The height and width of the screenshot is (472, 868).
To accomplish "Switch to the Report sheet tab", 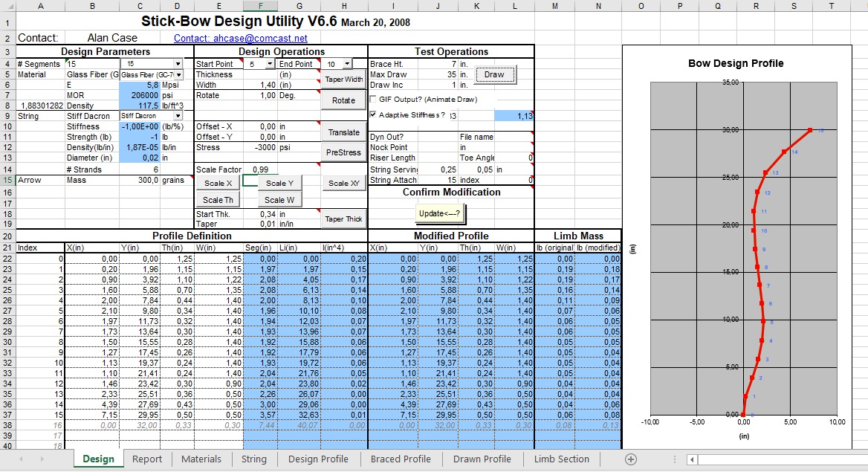I will coord(146,459).
